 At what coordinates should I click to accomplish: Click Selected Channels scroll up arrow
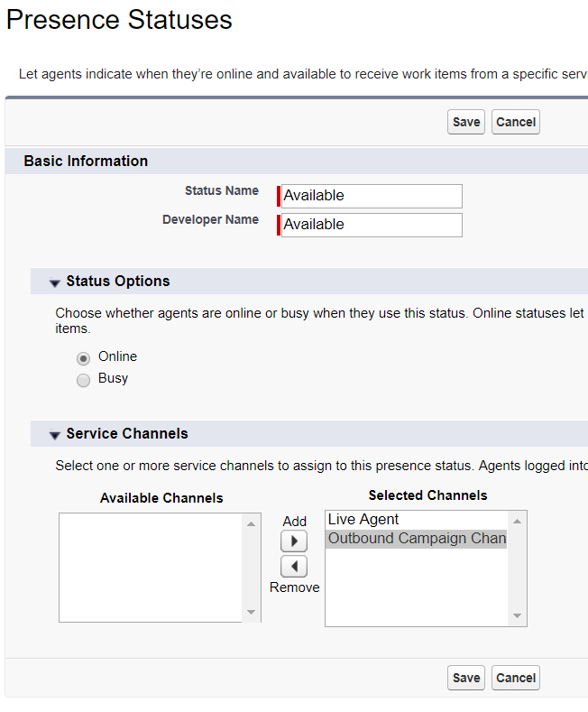point(517,522)
